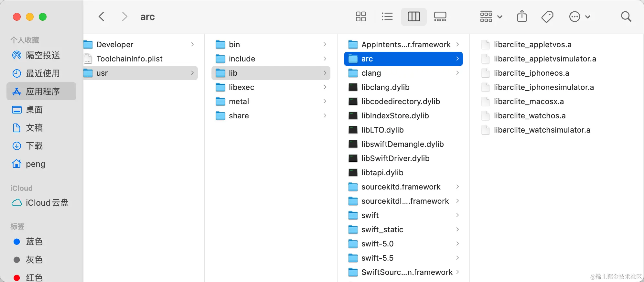Viewport: 644px width, 282px height.
Task: Open AirDrop in the sidebar
Action: click(43, 55)
